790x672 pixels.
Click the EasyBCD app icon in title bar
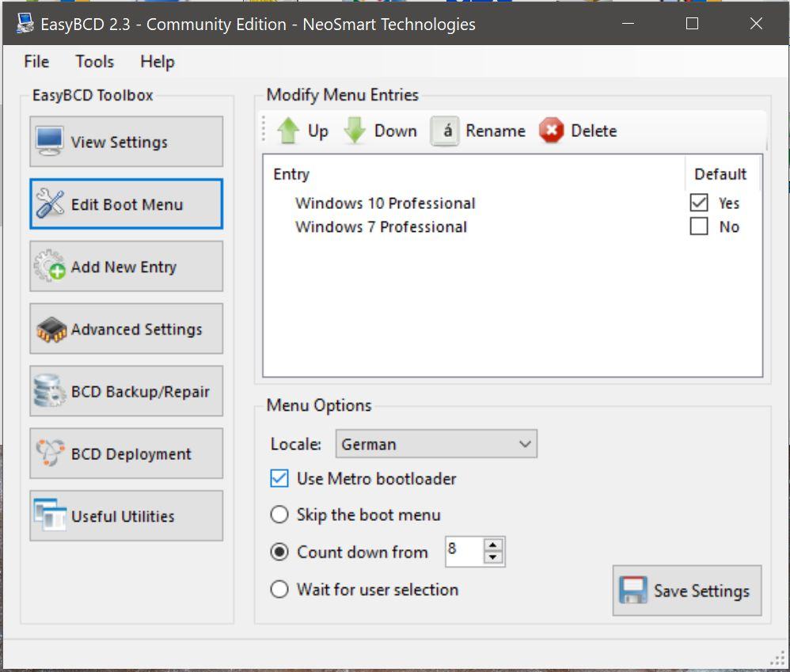pyautogui.click(x=25, y=23)
